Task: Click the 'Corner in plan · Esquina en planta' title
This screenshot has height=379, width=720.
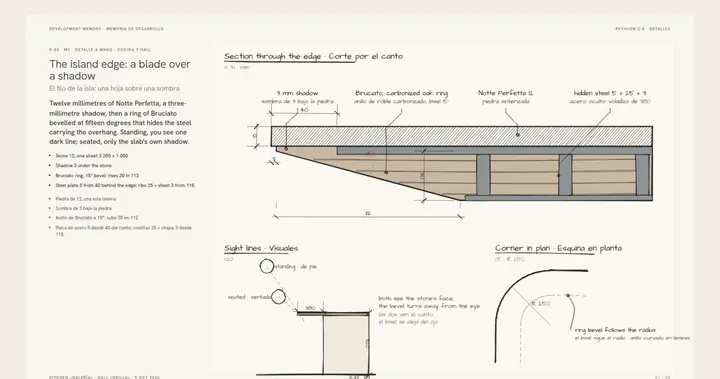Action: pyautogui.click(x=558, y=249)
